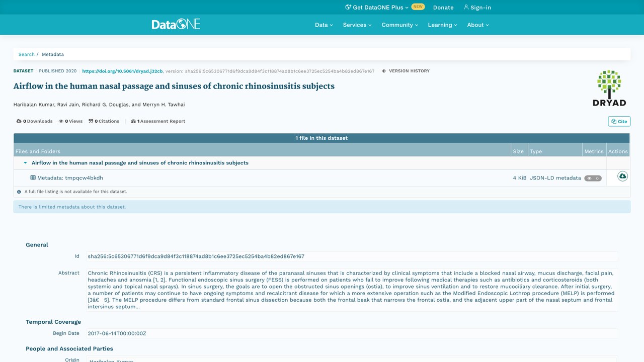The height and width of the screenshot is (362, 644).
Task: Click the author list starting with Haribalan Kumar
Action: pyautogui.click(x=99, y=105)
